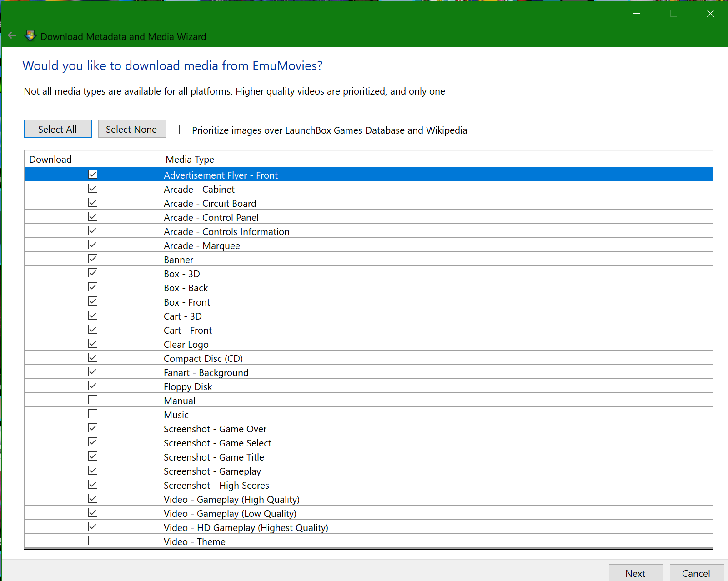Click the back arrow in the wizard header
728x581 pixels.
click(12, 35)
